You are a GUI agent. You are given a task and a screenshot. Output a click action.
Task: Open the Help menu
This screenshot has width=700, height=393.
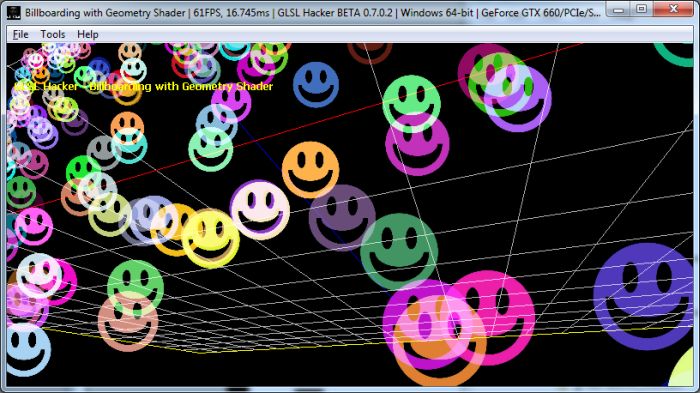click(88, 34)
